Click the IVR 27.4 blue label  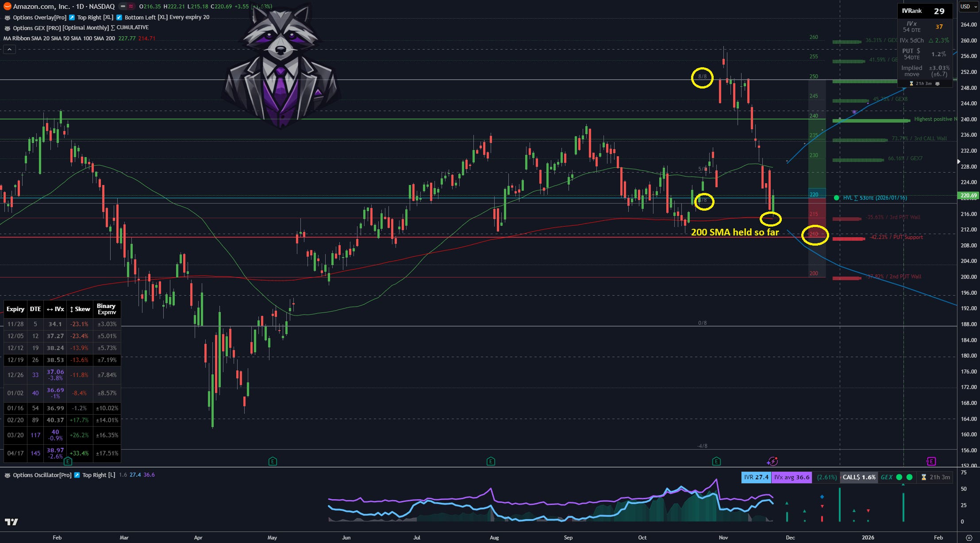[x=756, y=477]
